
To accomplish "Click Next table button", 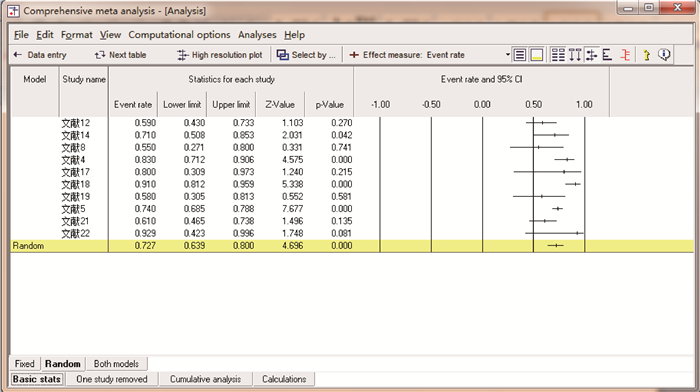I will [x=121, y=55].
